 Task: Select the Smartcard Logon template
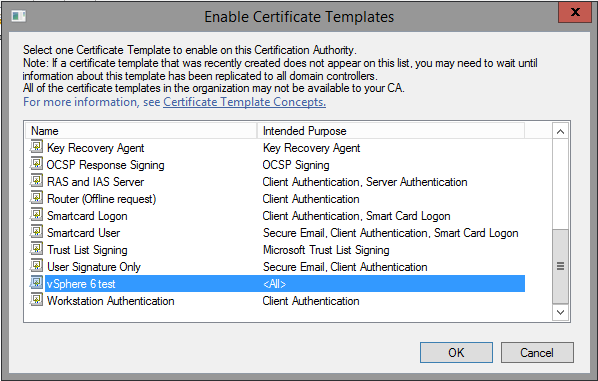[87, 216]
